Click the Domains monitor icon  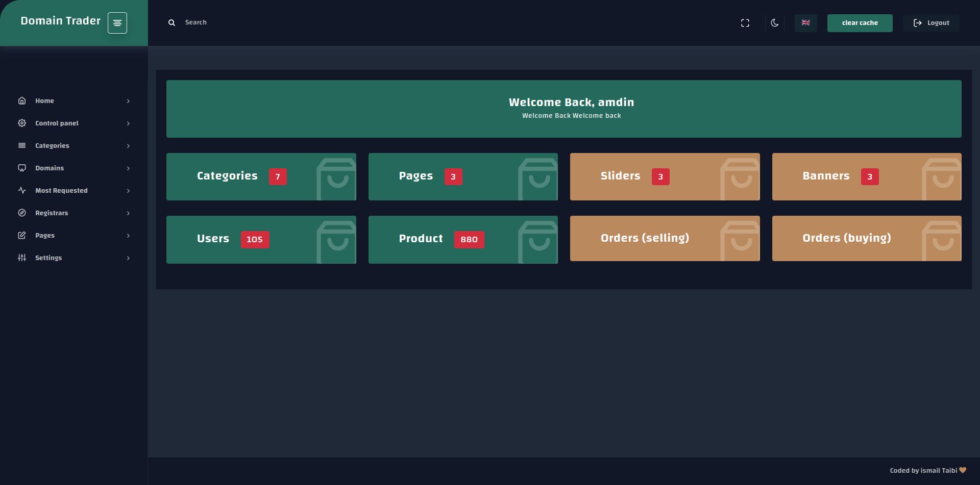click(x=22, y=168)
